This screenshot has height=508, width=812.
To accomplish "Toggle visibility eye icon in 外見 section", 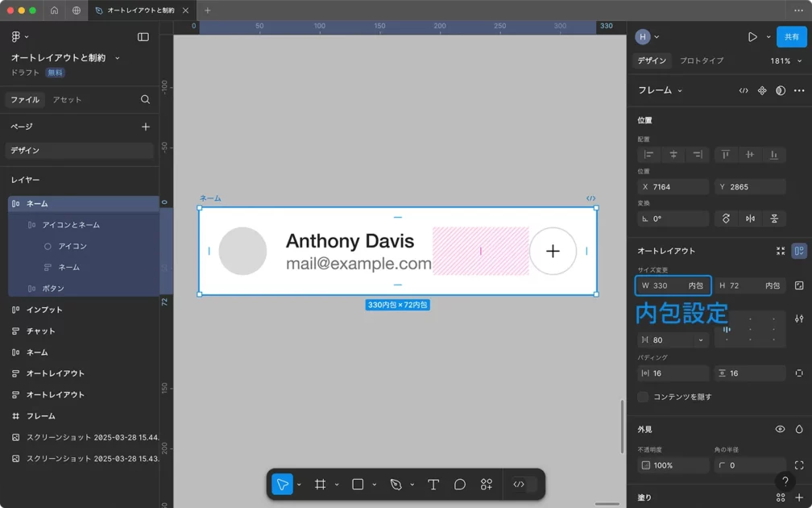I will point(780,430).
